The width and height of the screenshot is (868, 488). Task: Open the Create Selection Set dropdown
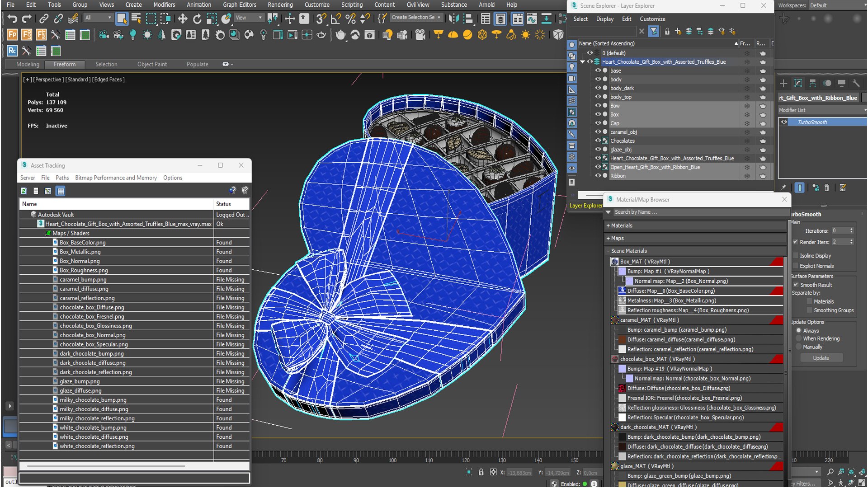pyautogui.click(x=416, y=17)
